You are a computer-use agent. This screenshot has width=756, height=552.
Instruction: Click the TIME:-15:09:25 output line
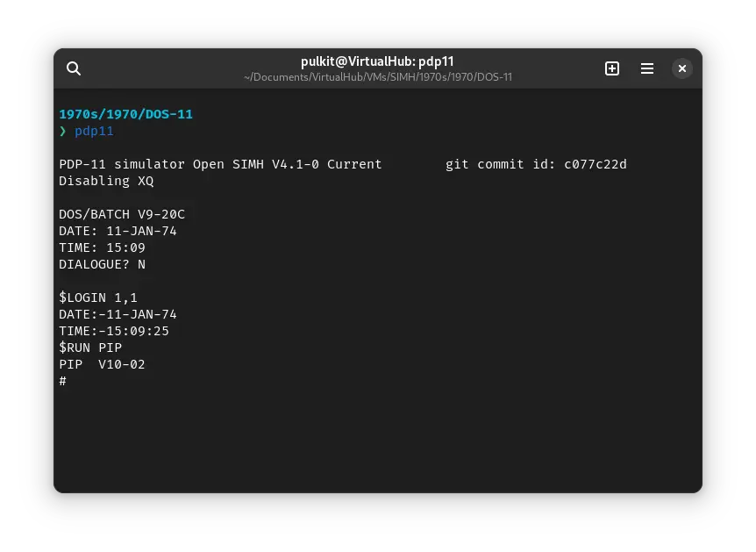click(114, 331)
